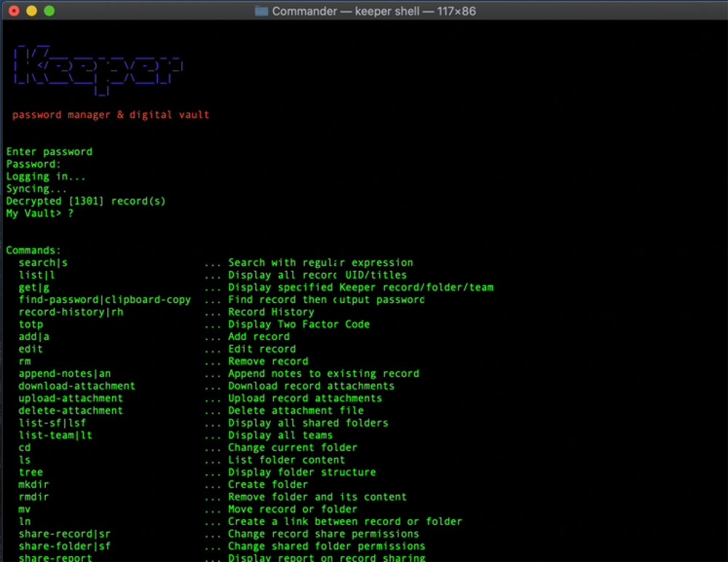The image size is (728, 562).
Task: Maximize the window with the green button
Action: [x=49, y=11]
